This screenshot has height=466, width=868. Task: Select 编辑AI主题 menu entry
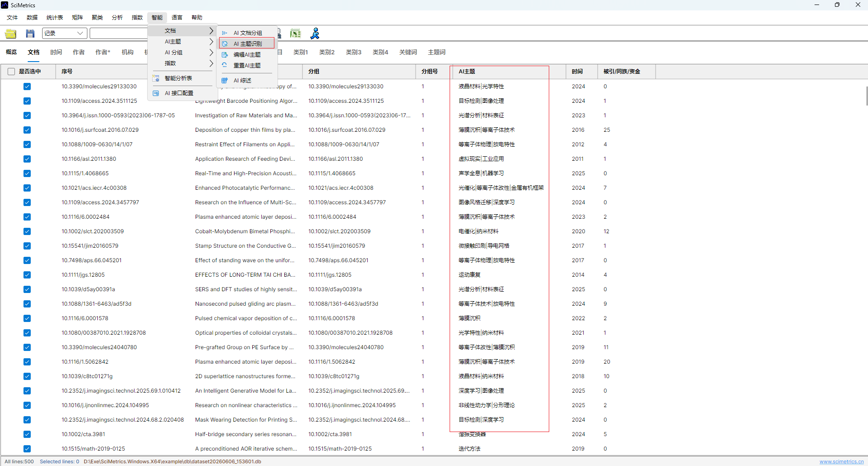pos(247,55)
